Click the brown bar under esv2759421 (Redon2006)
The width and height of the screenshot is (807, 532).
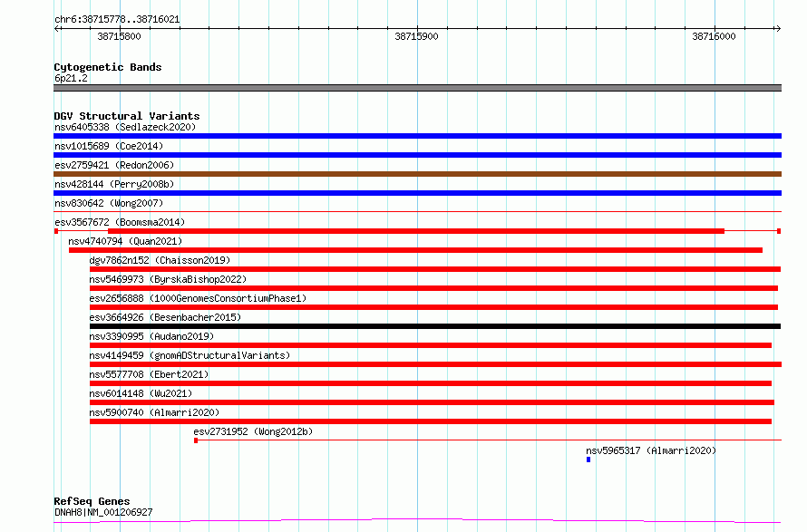click(x=417, y=174)
